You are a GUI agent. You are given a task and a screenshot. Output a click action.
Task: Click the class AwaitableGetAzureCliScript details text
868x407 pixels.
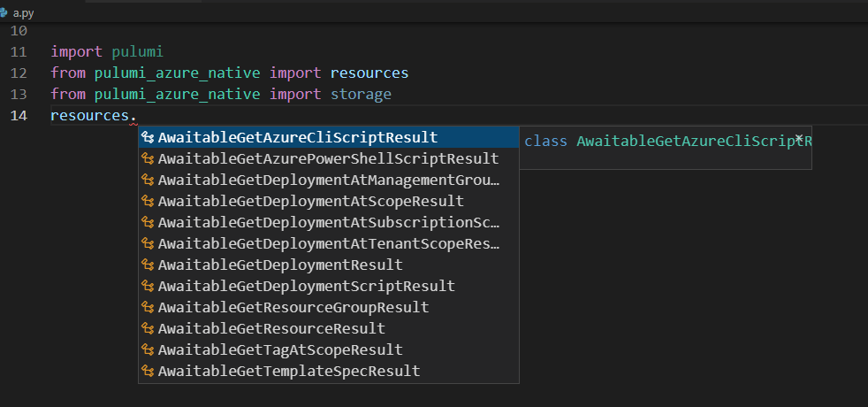pos(663,142)
